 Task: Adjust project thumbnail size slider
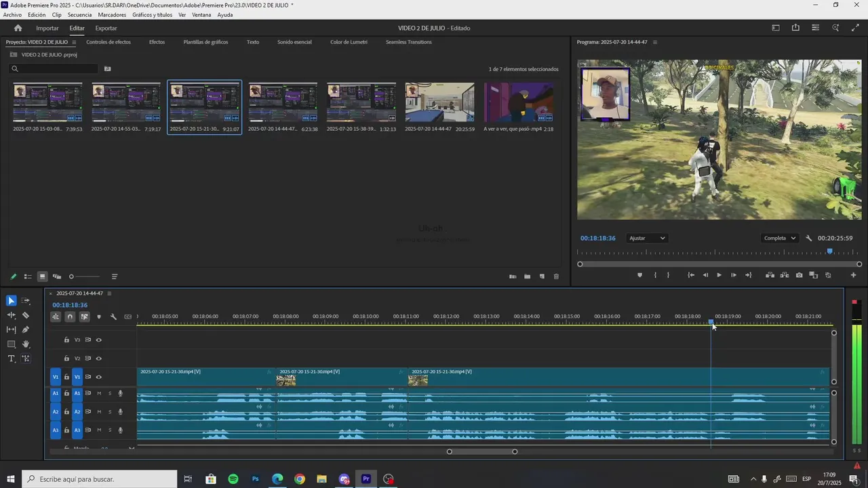[x=85, y=277]
